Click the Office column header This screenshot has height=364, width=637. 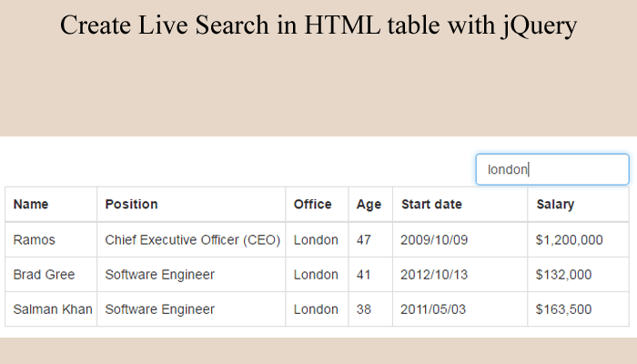(312, 205)
